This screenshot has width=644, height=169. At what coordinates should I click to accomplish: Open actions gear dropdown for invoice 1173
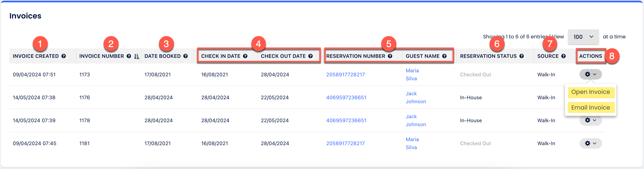click(x=591, y=74)
